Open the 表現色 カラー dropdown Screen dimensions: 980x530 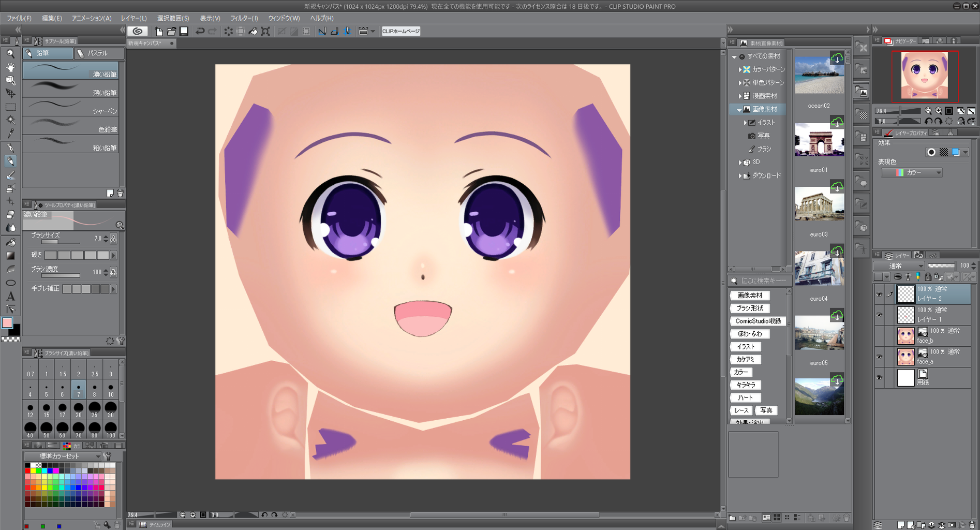pos(912,172)
